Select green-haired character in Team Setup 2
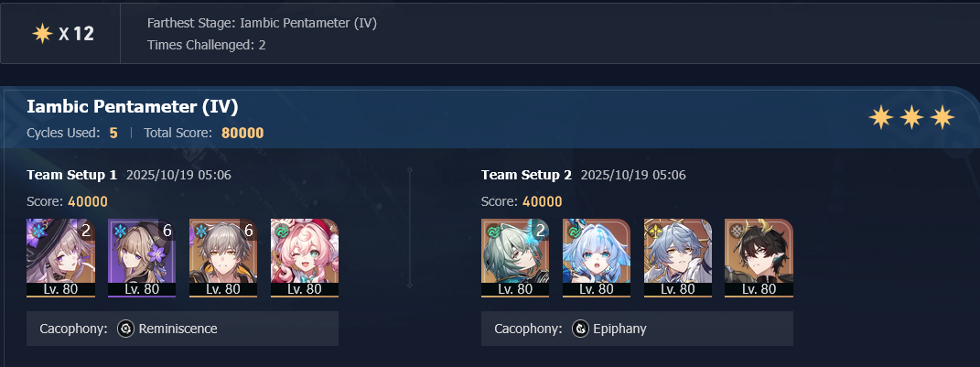The width and height of the screenshot is (980, 367). pos(515,257)
